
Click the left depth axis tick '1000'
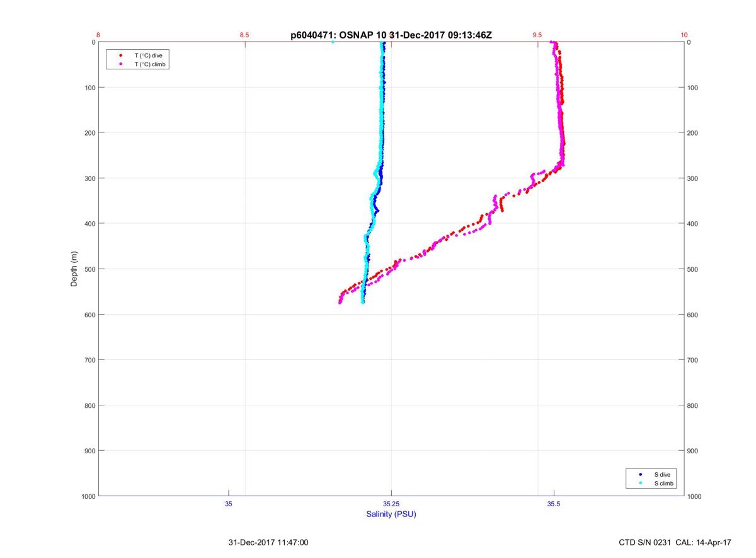(x=87, y=496)
